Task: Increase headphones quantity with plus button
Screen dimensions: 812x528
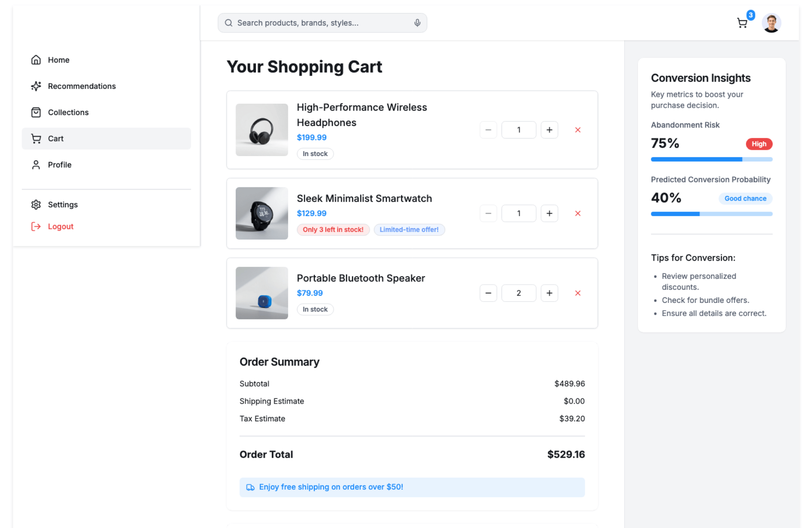Action: point(549,130)
